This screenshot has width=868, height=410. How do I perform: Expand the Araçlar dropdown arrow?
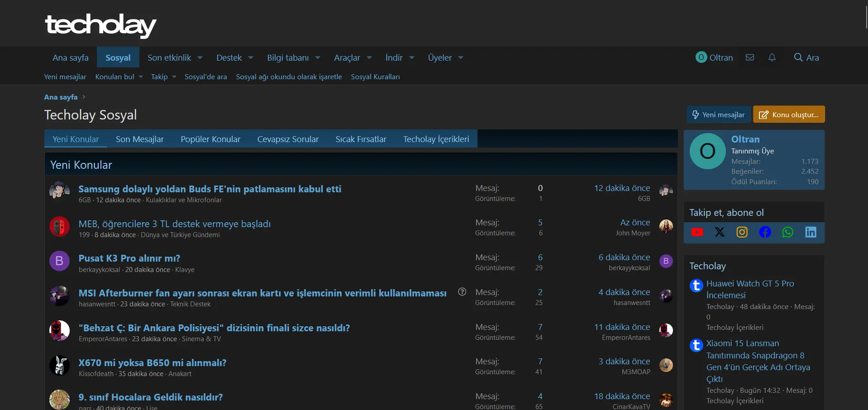coord(369,57)
